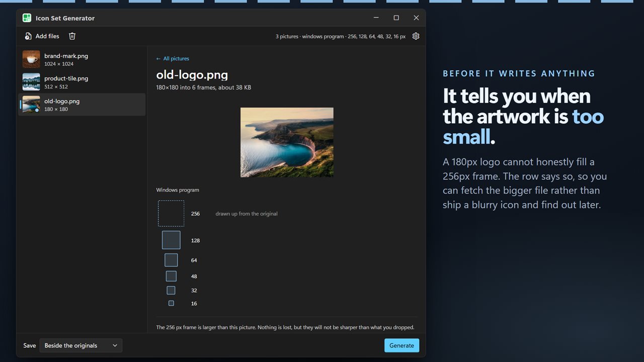Viewport: 644px width, 362px height.
Task: Select product-tile.png in the file list
Action: [x=82, y=82]
